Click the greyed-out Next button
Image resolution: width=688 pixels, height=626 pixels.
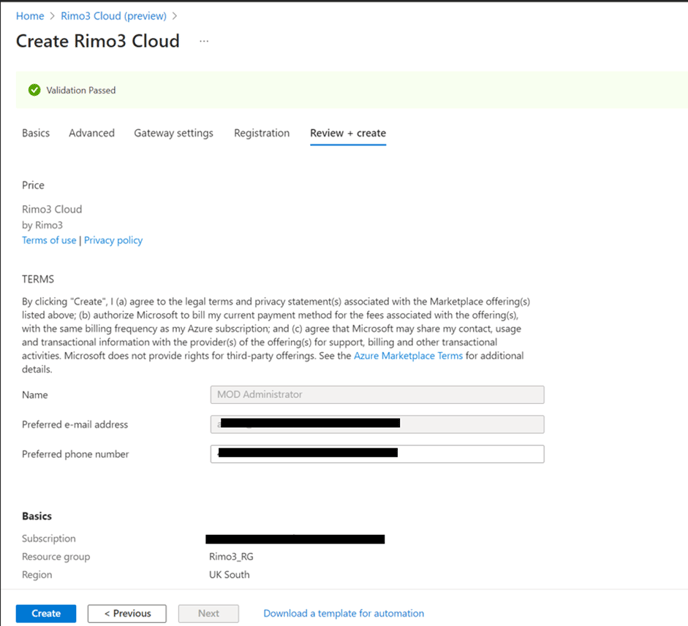(208, 613)
